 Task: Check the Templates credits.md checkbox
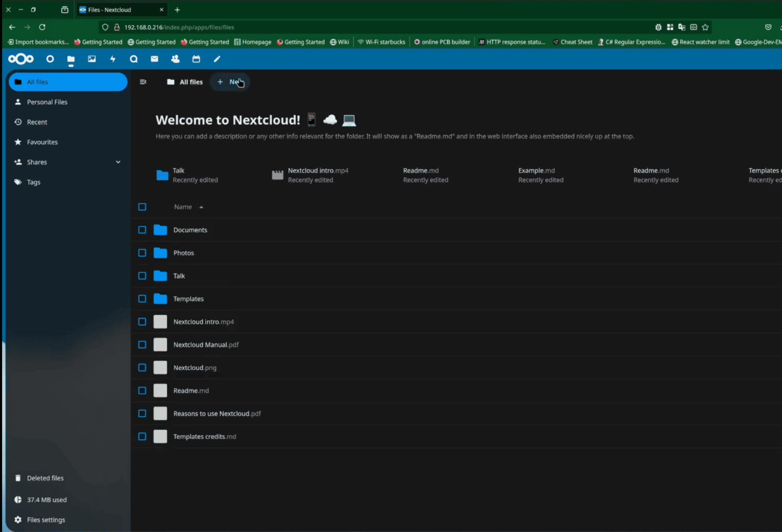coord(142,436)
